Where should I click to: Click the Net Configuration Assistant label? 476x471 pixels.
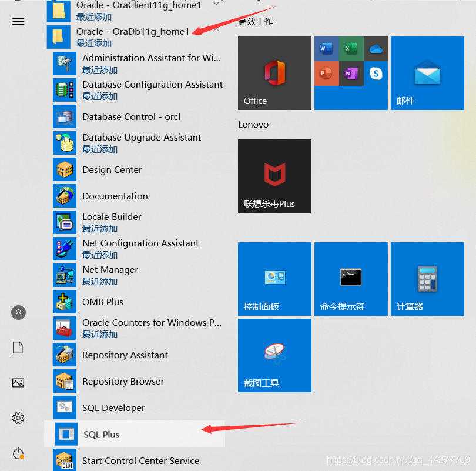[x=140, y=243]
